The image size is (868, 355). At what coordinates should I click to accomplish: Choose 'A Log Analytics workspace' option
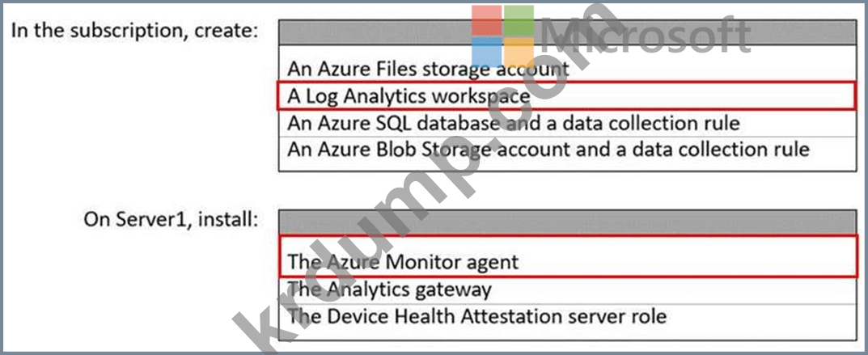coord(409,96)
